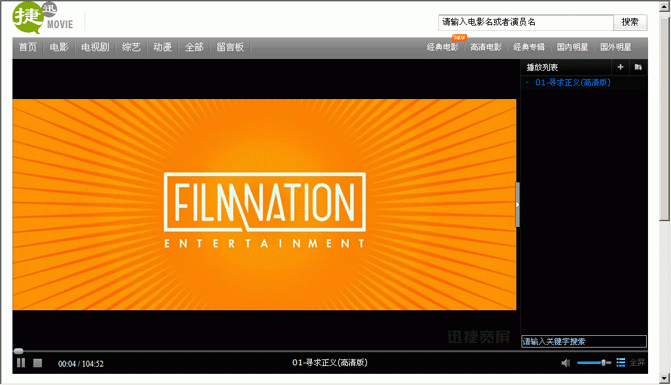Focus the movie or actor search field
This screenshot has height=385, width=671.
pos(526,22)
